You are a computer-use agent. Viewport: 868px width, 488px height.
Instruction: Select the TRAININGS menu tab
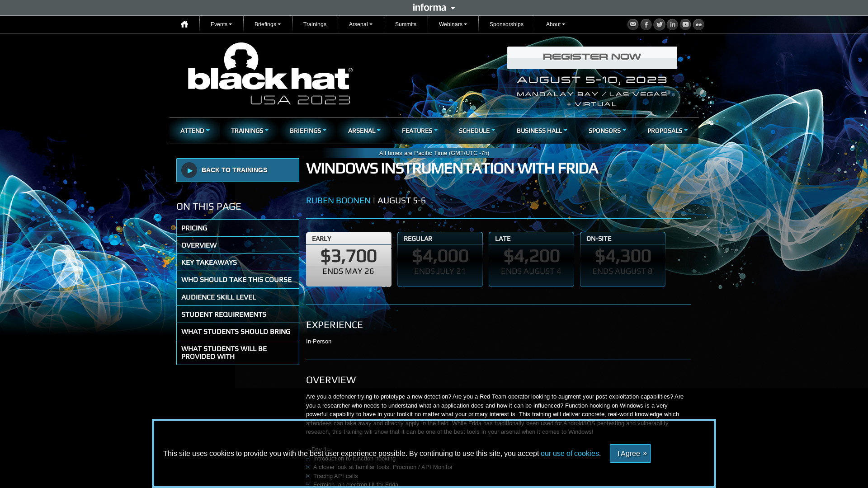pos(249,131)
